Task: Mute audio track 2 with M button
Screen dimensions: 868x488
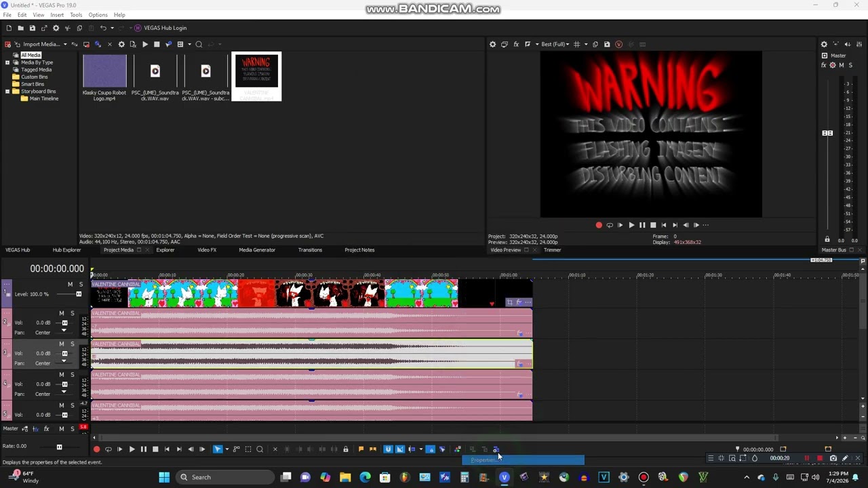Action: click(62, 313)
